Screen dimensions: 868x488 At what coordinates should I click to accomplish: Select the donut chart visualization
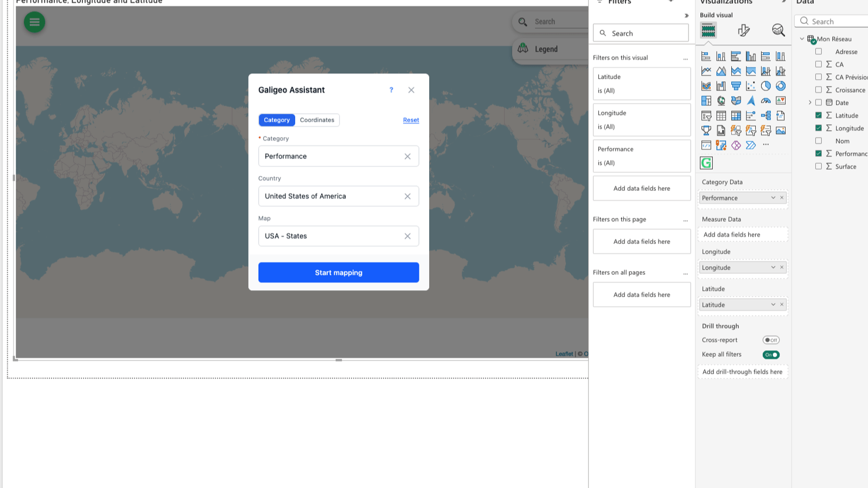(780, 86)
